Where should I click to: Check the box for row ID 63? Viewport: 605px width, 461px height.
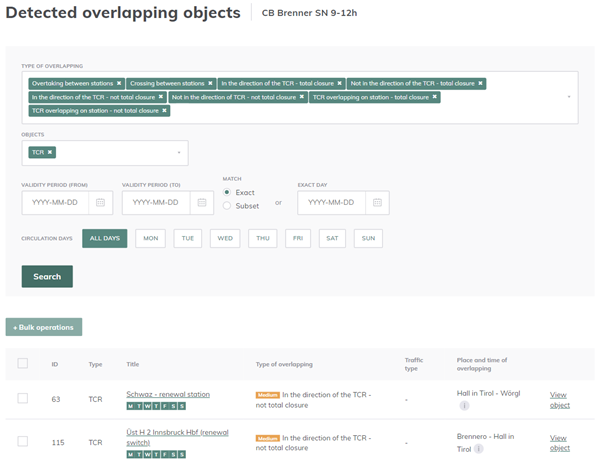click(23, 398)
